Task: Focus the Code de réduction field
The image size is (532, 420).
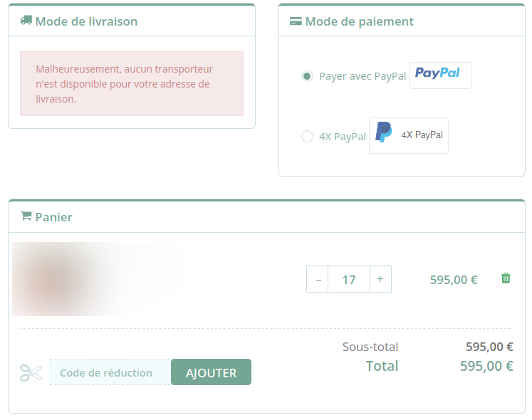Action: [x=110, y=372]
